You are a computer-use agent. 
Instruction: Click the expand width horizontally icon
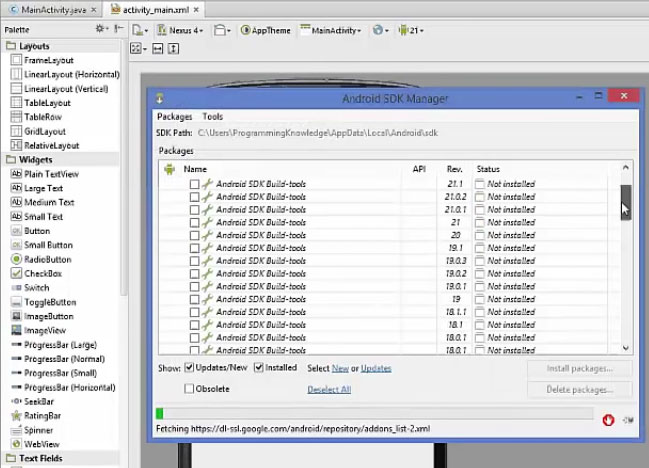[x=158, y=49]
